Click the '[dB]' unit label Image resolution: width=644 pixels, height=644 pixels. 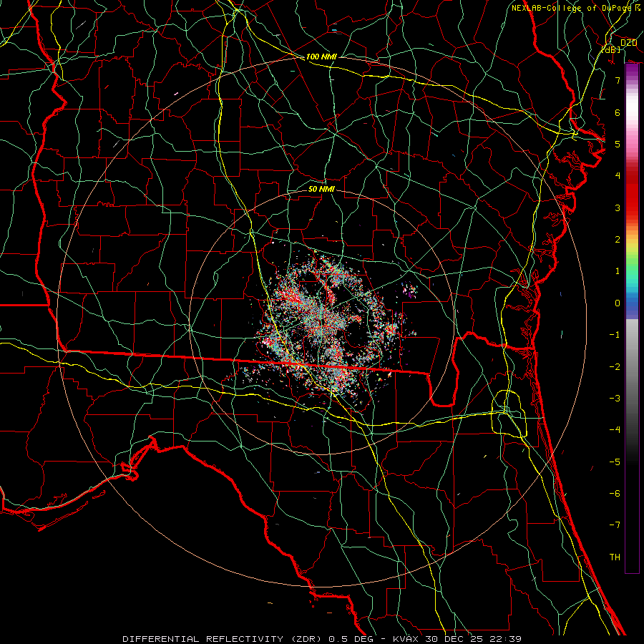click(x=611, y=49)
